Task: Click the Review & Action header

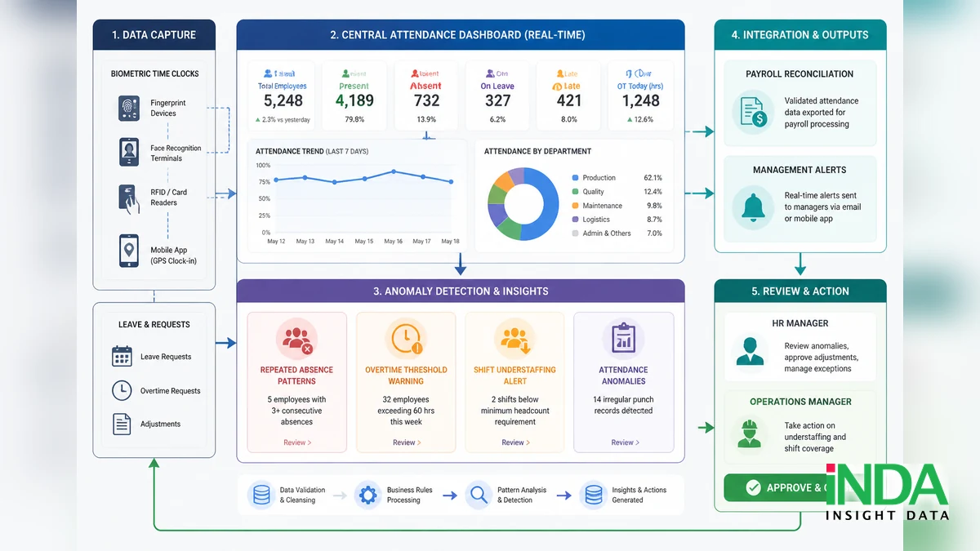Action: pos(800,291)
